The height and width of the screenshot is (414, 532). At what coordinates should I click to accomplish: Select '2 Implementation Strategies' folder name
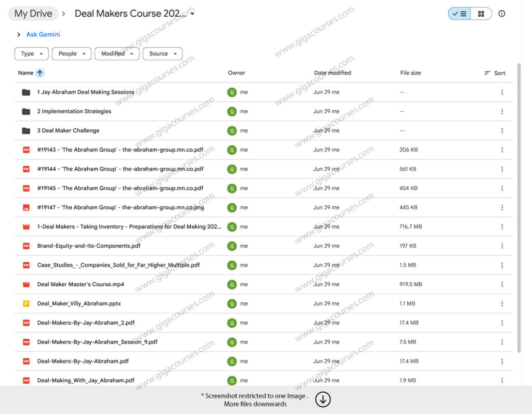click(74, 111)
